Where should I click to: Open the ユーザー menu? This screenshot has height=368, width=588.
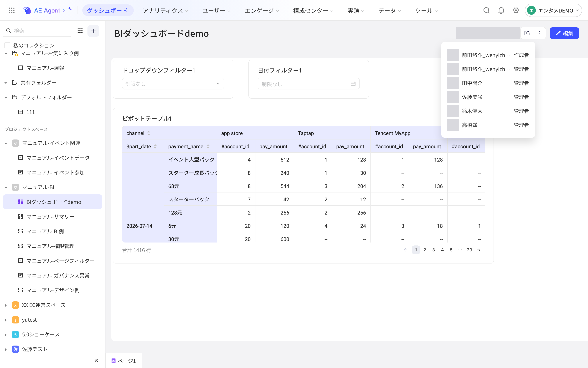pos(216,10)
